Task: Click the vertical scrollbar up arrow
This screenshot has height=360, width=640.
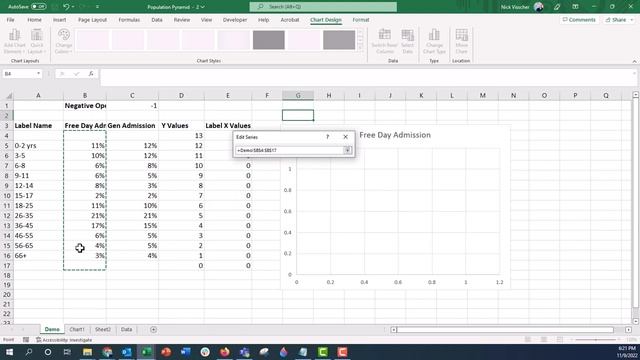Action: pyautogui.click(x=636, y=95)
